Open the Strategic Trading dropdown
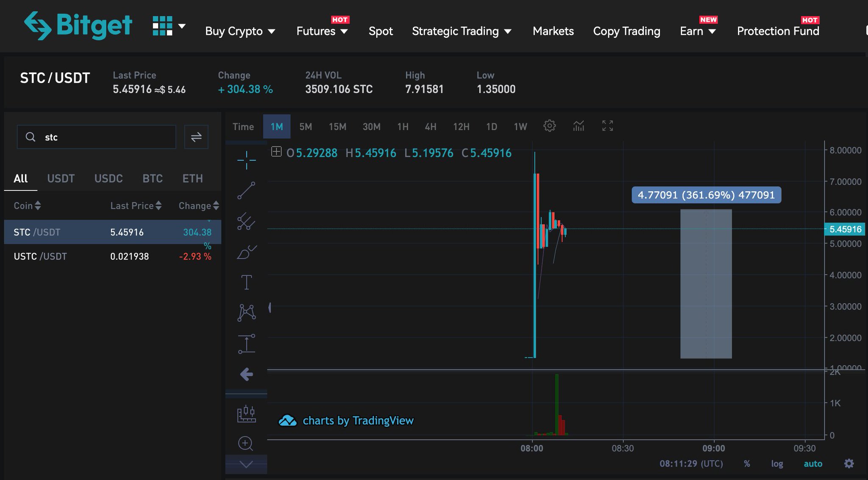 coord(462,31)
